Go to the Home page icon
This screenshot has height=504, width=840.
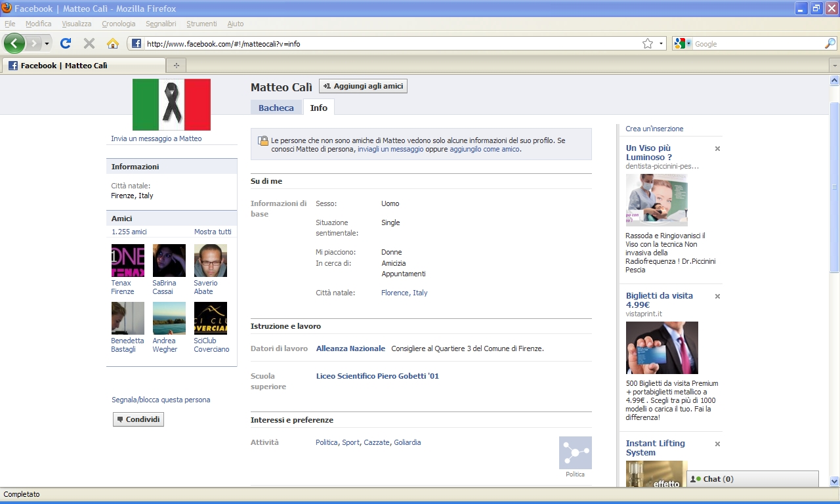tap(113, 43)
